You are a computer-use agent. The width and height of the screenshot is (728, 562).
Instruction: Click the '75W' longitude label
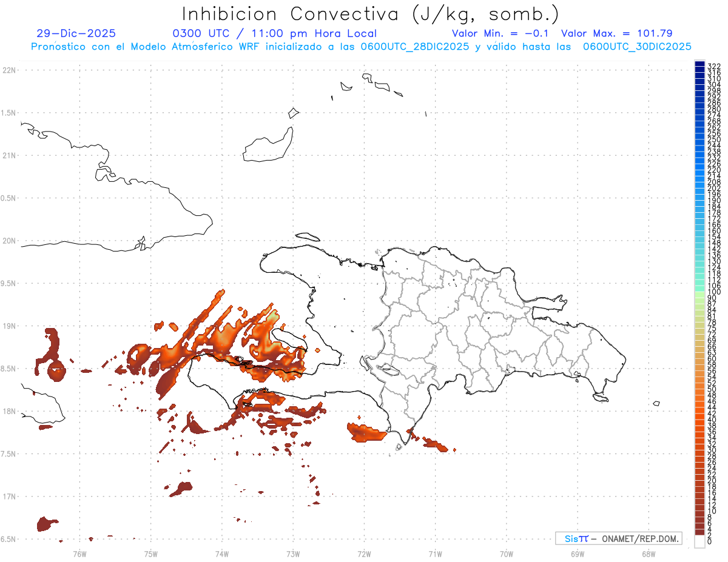click(x=150, y=554)
